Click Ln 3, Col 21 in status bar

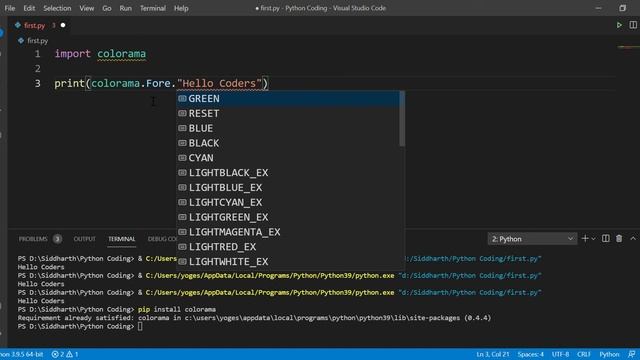coord(493,354)
